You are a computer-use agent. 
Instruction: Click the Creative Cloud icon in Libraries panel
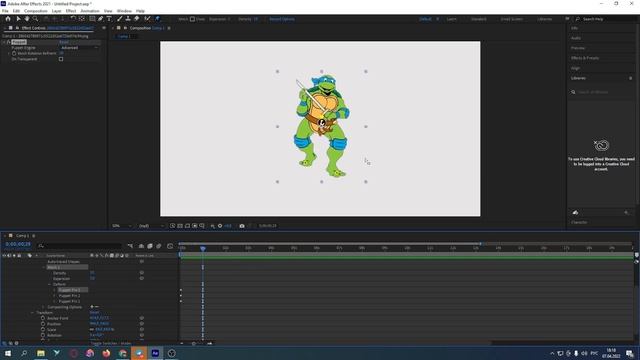coord(601,145)
